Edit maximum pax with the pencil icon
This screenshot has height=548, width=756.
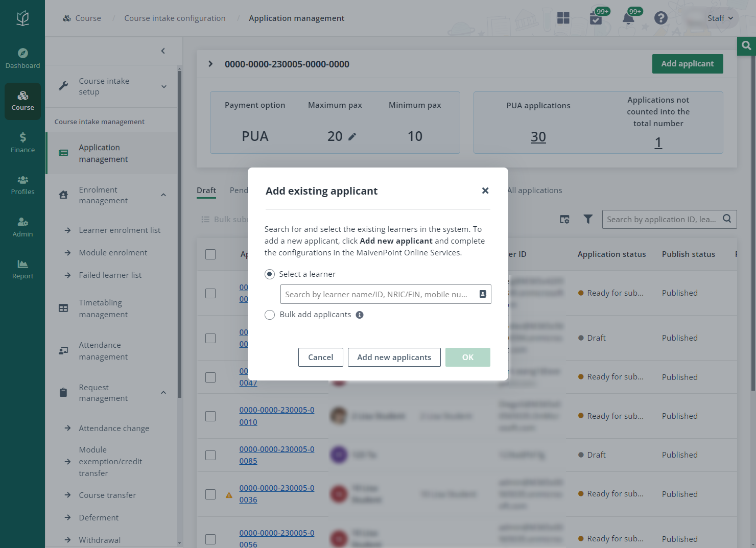352,136
